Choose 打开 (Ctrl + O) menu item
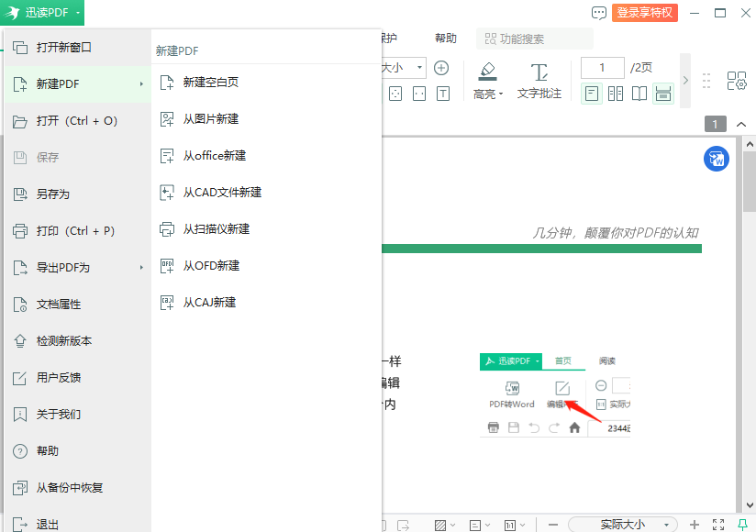756x532 pixels. tap(78, 121)
